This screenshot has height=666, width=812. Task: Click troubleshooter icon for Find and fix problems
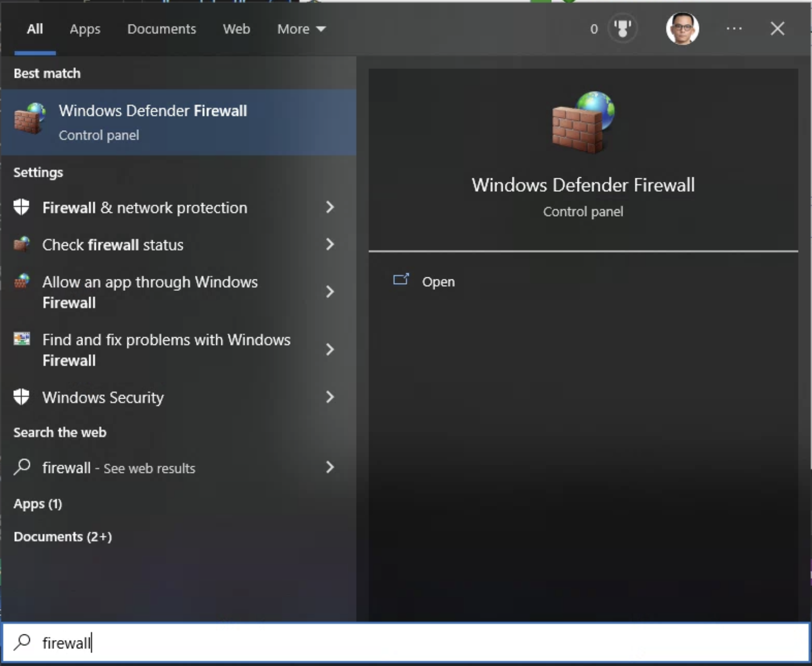(x=22, y=339)
